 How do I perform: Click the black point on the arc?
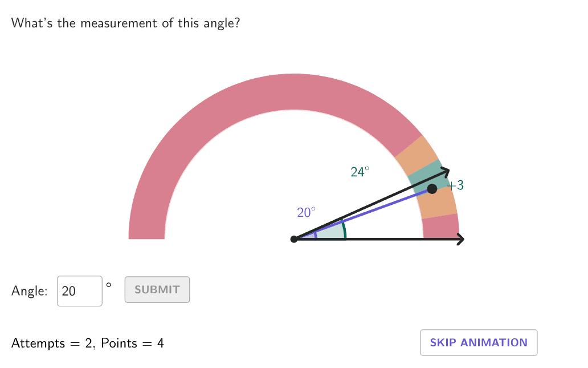(x=432, y=189)
